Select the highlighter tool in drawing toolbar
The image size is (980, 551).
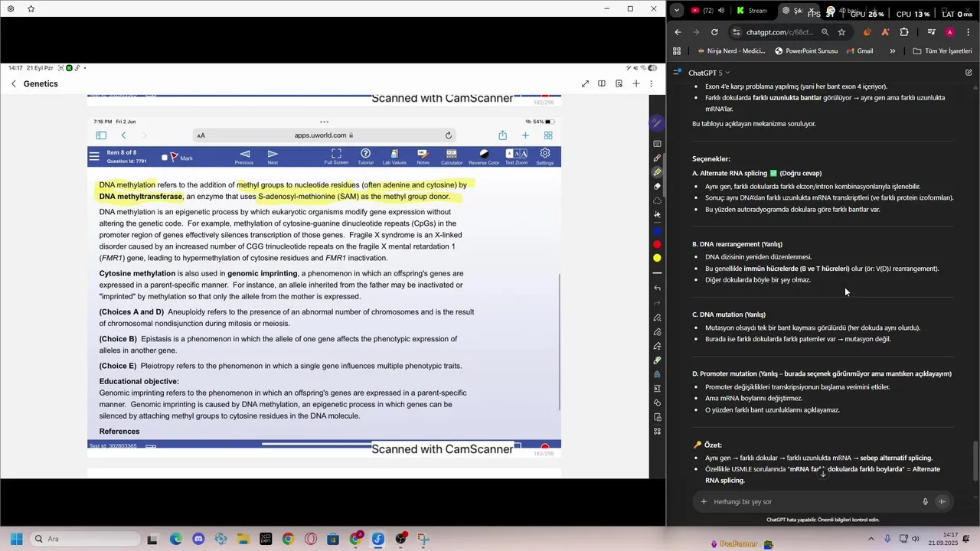657,172
